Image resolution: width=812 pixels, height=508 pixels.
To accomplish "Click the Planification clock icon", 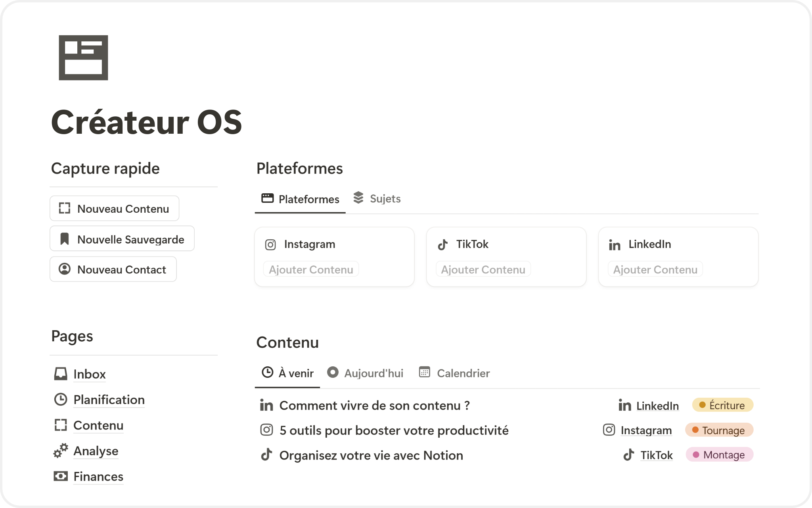I will coord(61,399).
